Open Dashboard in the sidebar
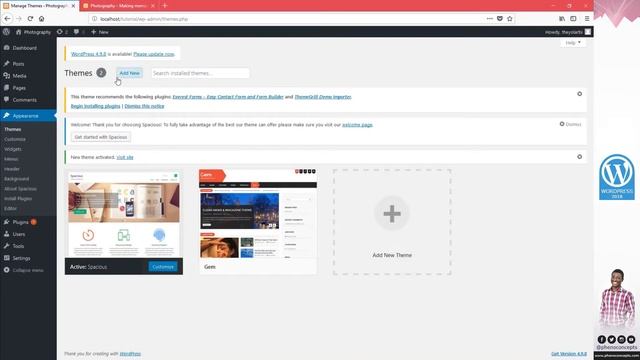The image size is (640, 360). coord(24,48)
